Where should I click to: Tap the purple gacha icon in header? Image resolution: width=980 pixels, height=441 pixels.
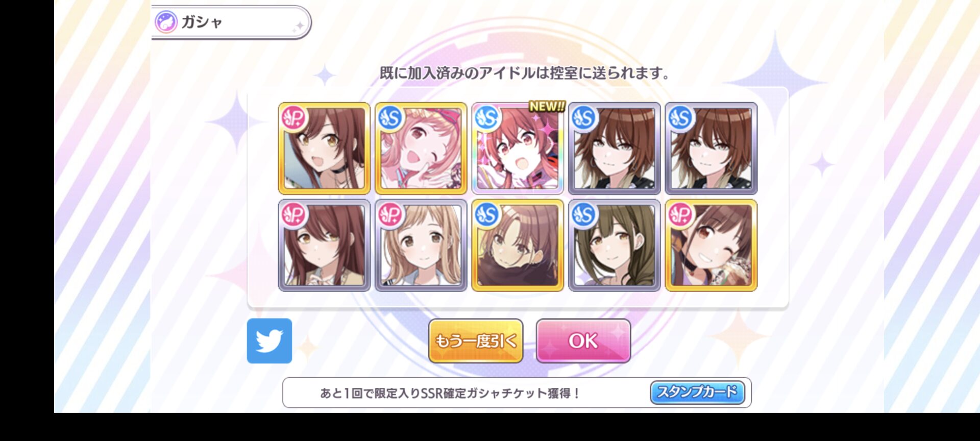[x=166, y=22]
